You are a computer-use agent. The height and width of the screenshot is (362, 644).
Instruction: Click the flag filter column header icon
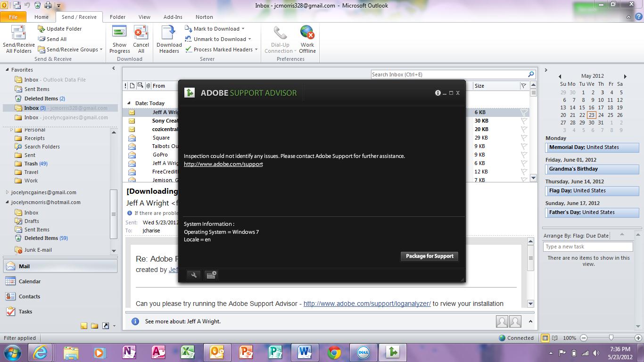[x=523, y=86]
